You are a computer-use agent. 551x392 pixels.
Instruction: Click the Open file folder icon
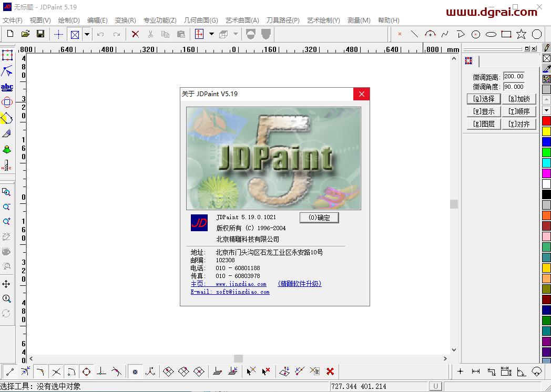point(25,34)
